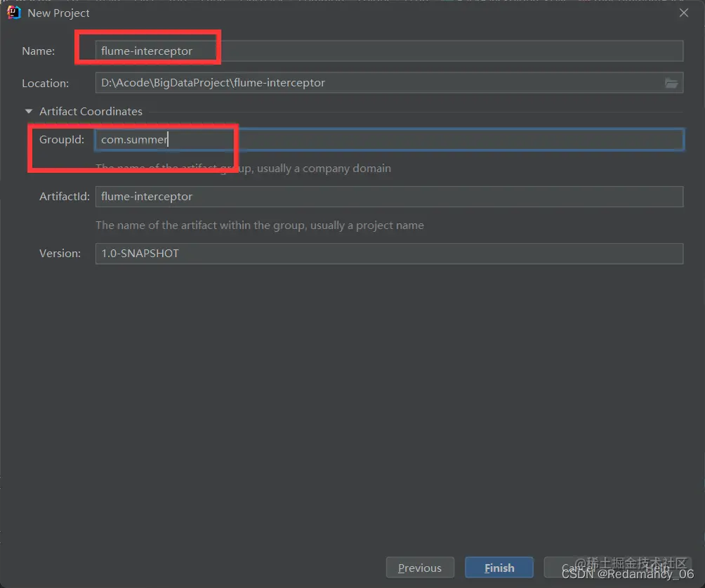Screen dimensions: 705x588
Task: Close the New Project dialog
Action: coord(684,13)
